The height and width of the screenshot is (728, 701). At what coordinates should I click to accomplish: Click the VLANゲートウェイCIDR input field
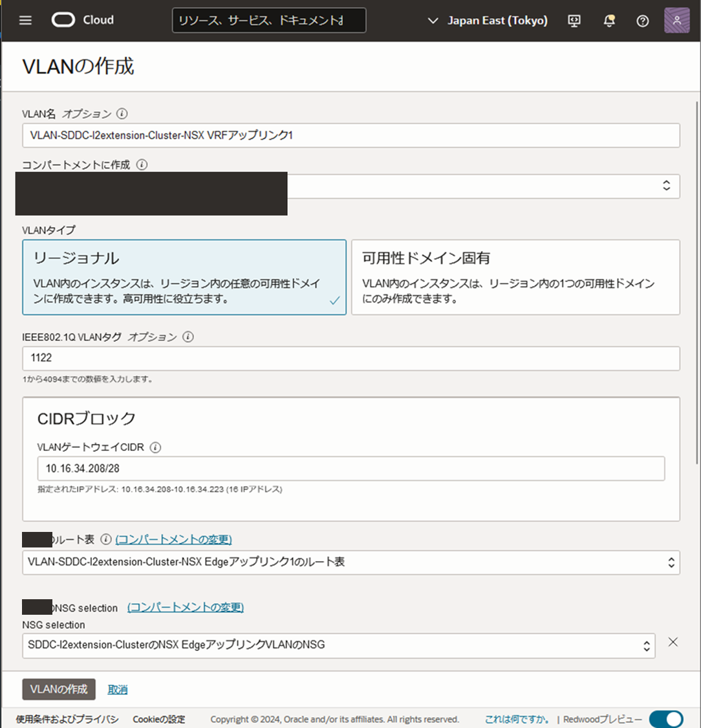click(351, 469)
